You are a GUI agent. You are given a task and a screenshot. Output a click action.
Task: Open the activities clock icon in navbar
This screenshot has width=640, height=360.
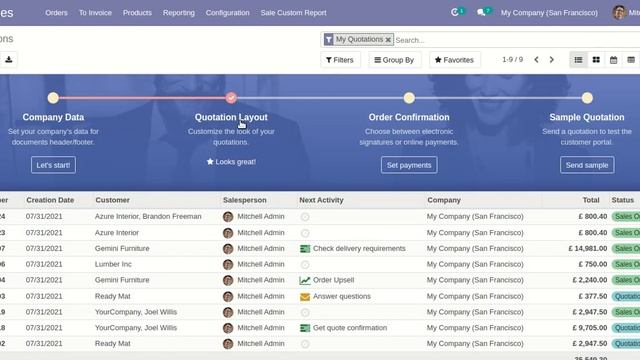455,12
